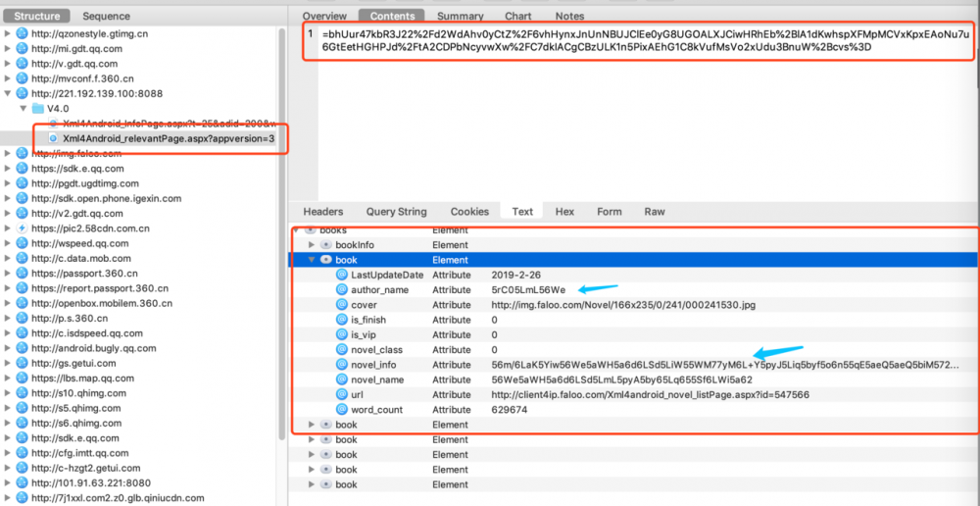980x506 pixels.
Task: Switch to the Hex tab
Action: point(564,212)
